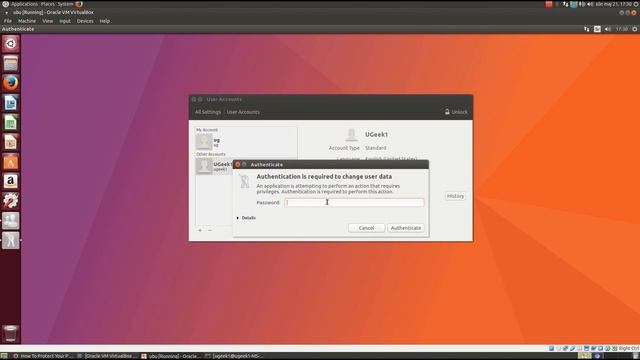The image size is (640, 360).
Task: Open the VirtualBox Devices menu
Action: [x=85, y=21]
